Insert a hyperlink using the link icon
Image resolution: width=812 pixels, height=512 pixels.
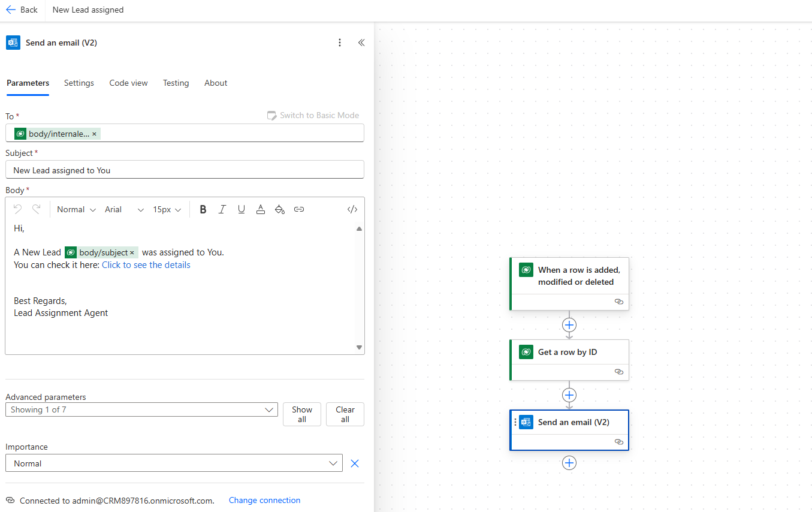(x=299, y=209)
